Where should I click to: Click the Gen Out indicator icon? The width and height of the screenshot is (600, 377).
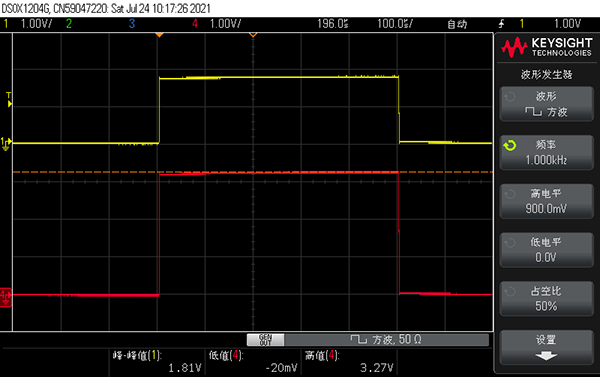(x=266, y=339)
